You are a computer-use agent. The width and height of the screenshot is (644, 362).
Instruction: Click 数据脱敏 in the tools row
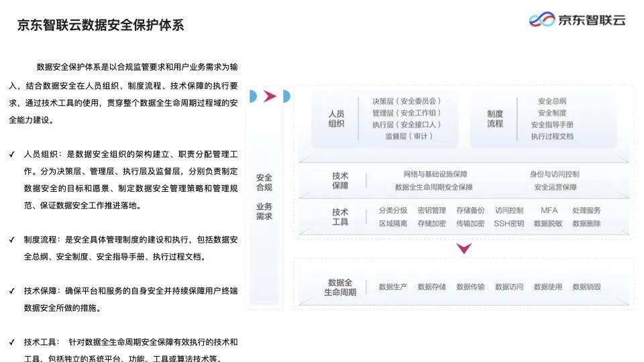[x=548, y=224]
